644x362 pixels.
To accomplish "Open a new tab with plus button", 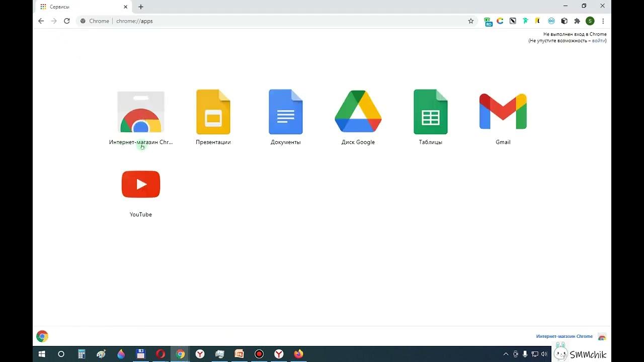I will (141, 7).
